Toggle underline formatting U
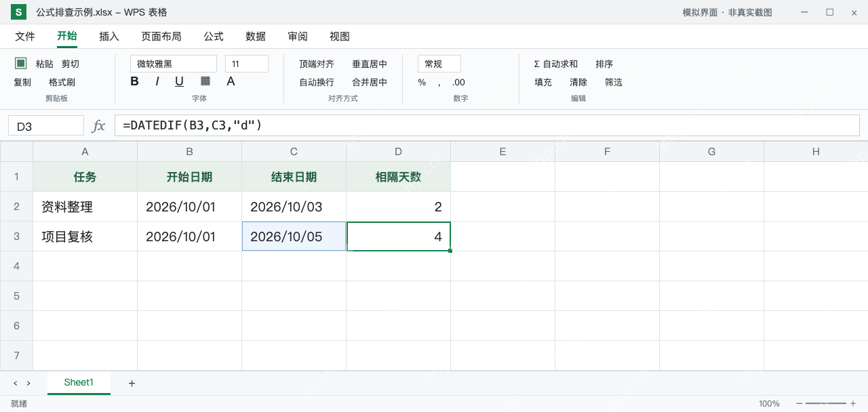The height and width of the screenshot is (412, 868). click(x=179, y=81)
